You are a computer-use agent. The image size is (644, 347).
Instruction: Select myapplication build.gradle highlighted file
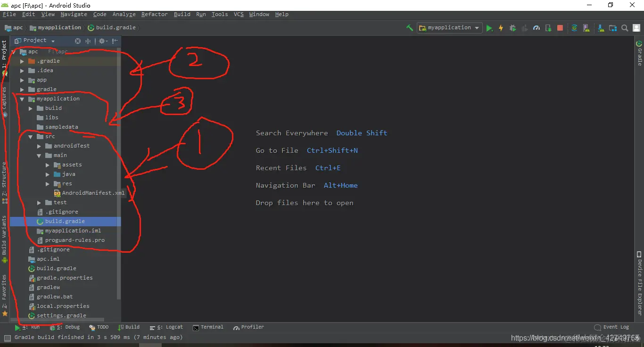pyautogui.click(x=65, y=222)
